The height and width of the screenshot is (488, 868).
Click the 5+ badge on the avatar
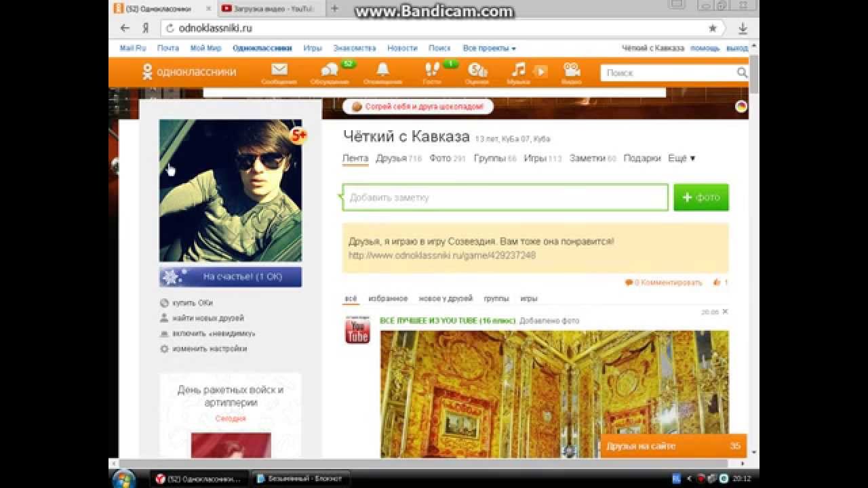(x=298, y=136)
